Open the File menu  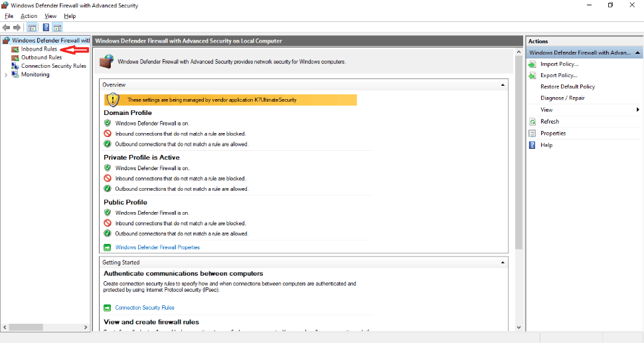click(9, 16)
